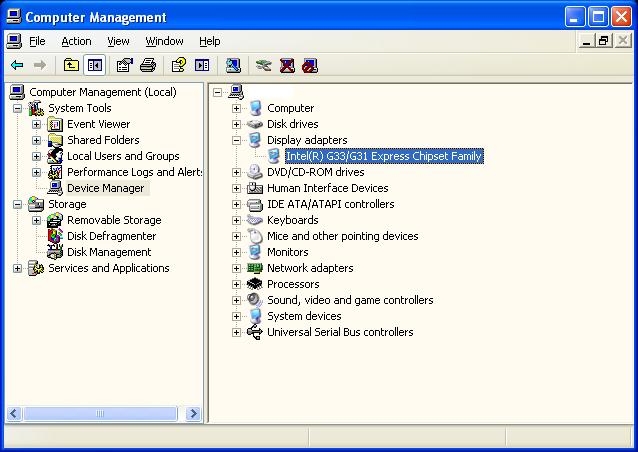
Task: Open the Action menu
Action: 76,41
